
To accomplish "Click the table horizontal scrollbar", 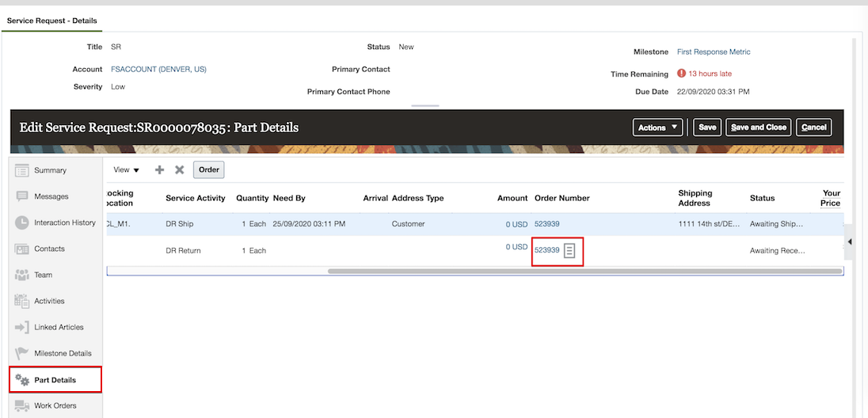I will point(584,271).
